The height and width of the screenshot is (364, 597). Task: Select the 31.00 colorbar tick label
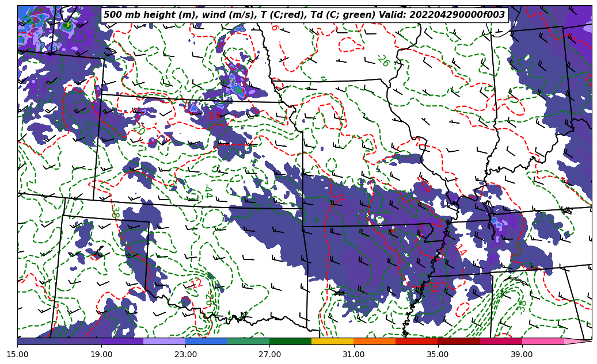[x=353, y=355]
